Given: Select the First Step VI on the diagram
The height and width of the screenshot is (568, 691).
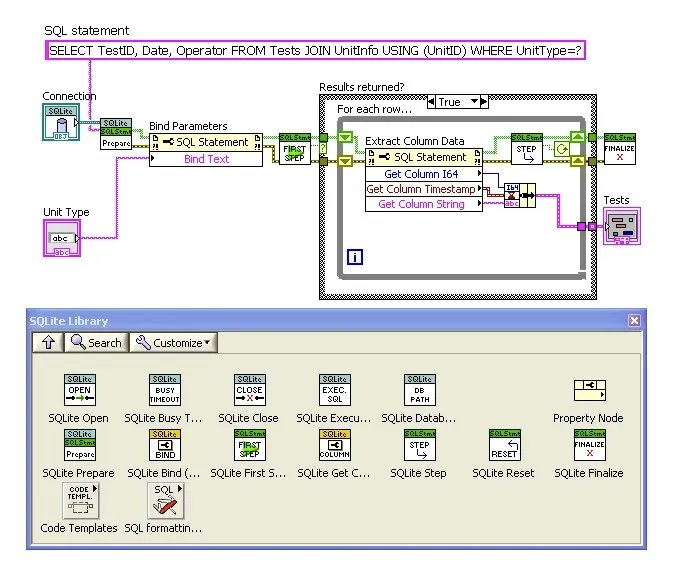Looking at the screenshot, I should coord(295,149).
